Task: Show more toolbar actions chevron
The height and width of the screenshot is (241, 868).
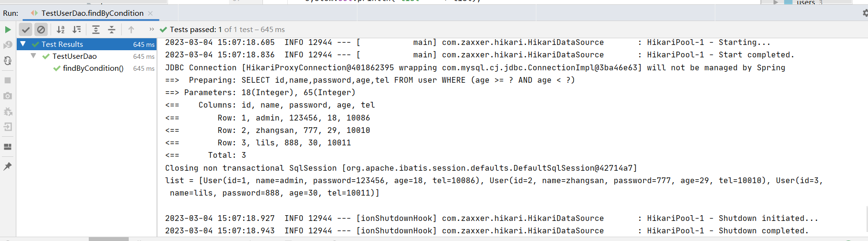Action: click(152, 29)
